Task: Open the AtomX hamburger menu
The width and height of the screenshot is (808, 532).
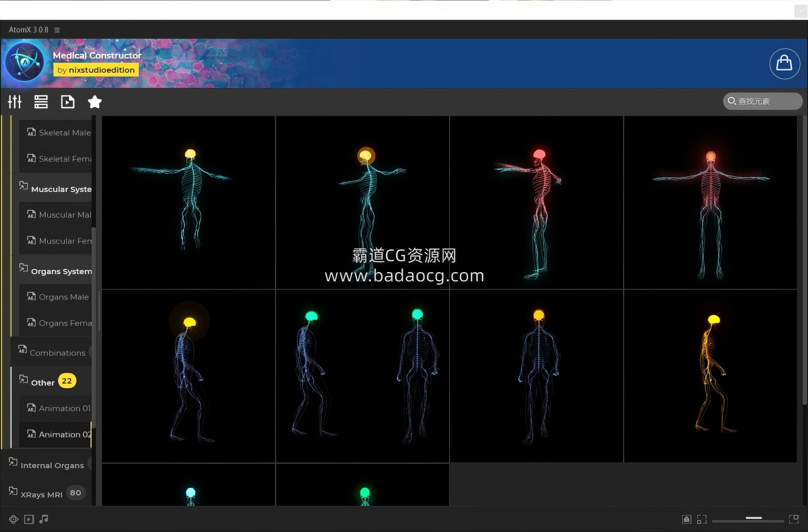Action: pyautogui.click(x=57, y=30)
